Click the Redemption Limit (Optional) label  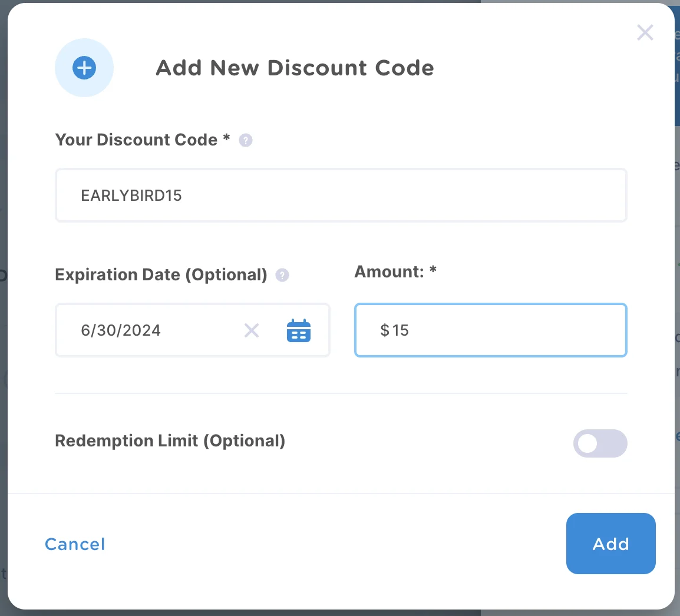170,441
